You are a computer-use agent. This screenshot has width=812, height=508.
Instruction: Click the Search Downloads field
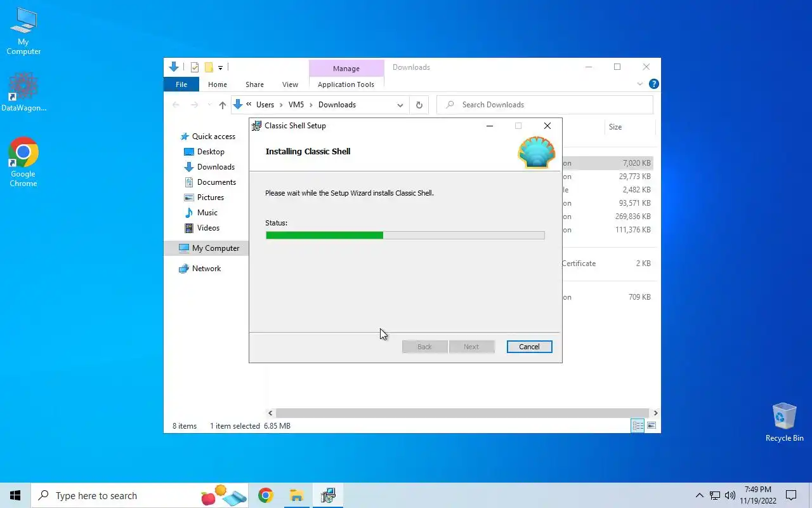[545, 105]
